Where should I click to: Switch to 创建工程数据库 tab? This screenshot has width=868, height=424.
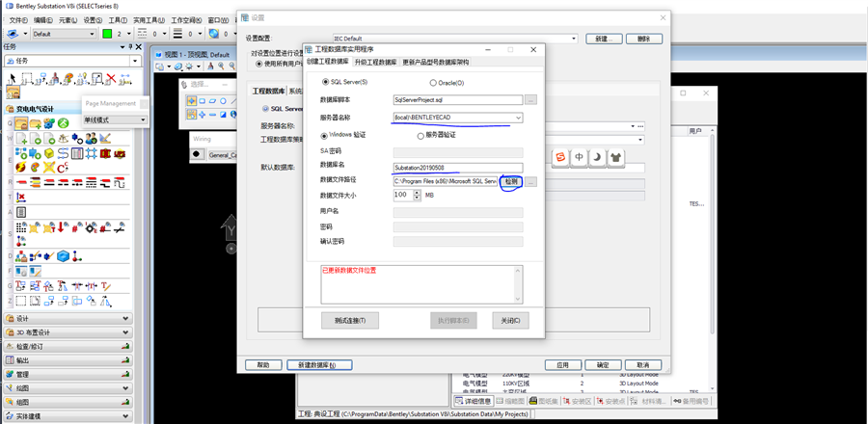tap(328, 62)
